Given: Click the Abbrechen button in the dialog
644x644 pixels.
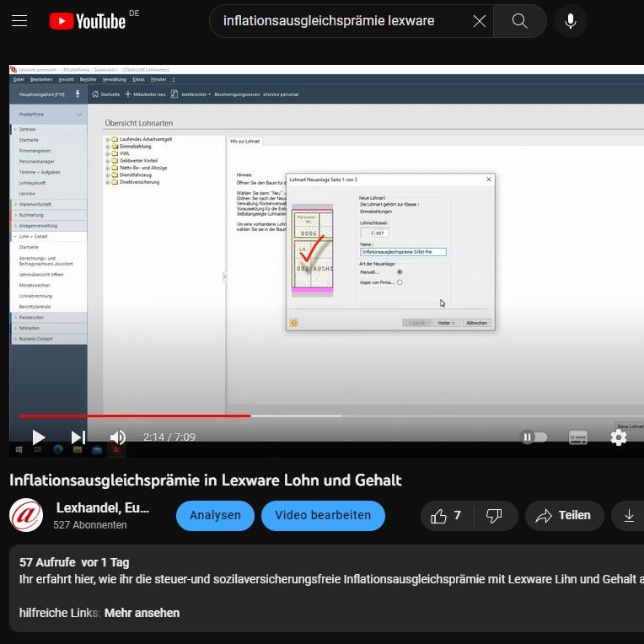Looking at the screenshot, I should (476, 323).
